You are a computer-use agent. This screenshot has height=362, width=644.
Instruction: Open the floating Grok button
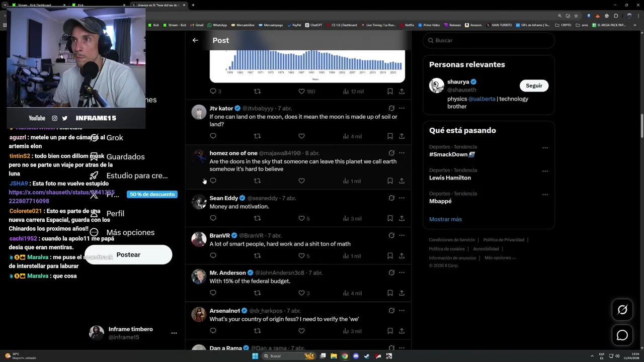pos(622,310)
